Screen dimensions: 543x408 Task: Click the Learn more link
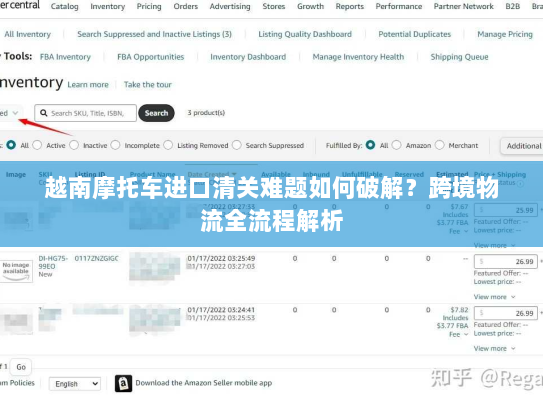click(88, 85)
